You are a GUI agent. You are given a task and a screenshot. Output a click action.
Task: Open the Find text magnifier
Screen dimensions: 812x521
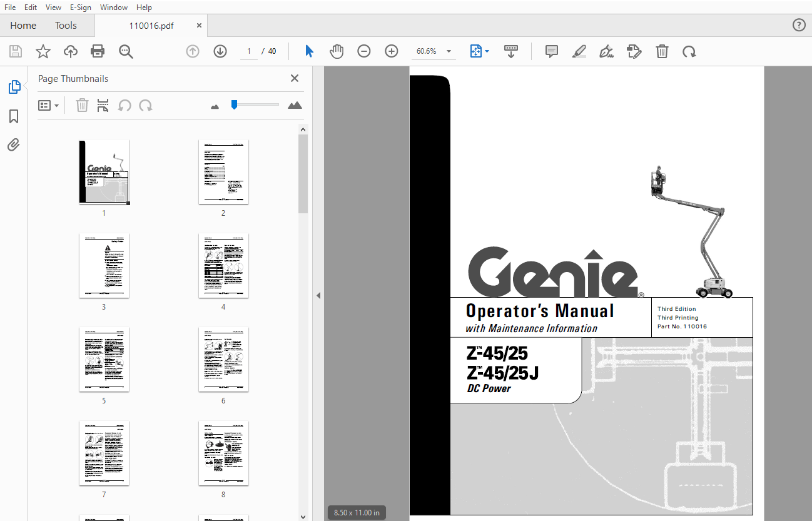pos(126,51)
